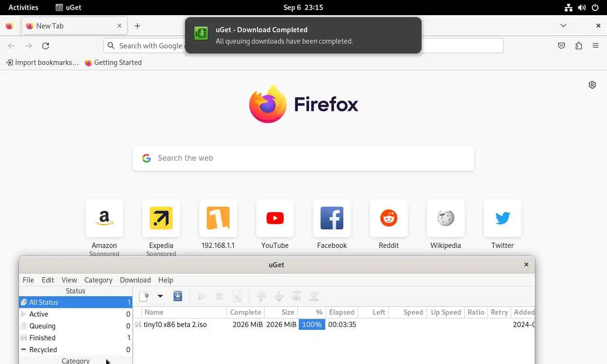Sort by the Elapsed column header
This screenshot has width=607, height=364.
[342, 312]
